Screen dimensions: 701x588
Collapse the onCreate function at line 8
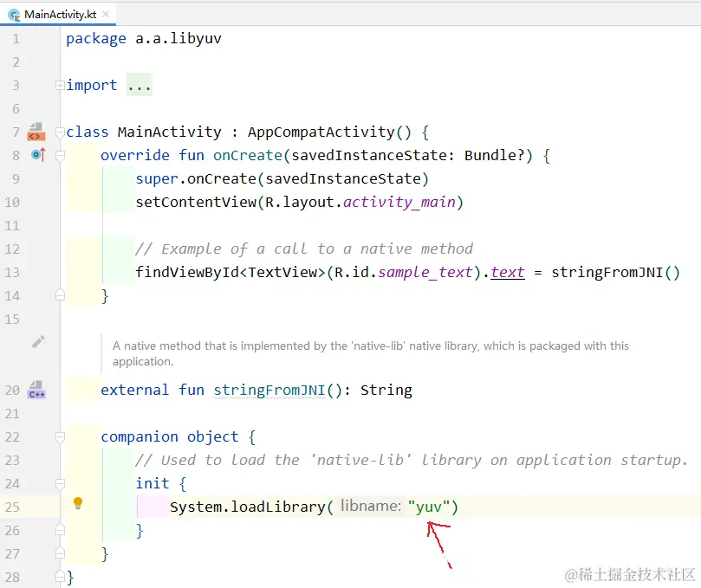click(60, 156)
